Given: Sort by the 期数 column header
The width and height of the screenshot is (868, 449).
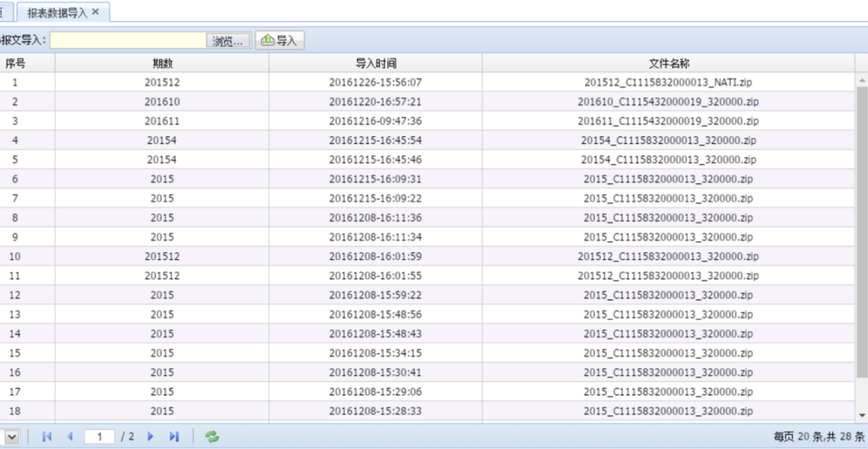Looking at the screenshot, I should coord(162,63).
